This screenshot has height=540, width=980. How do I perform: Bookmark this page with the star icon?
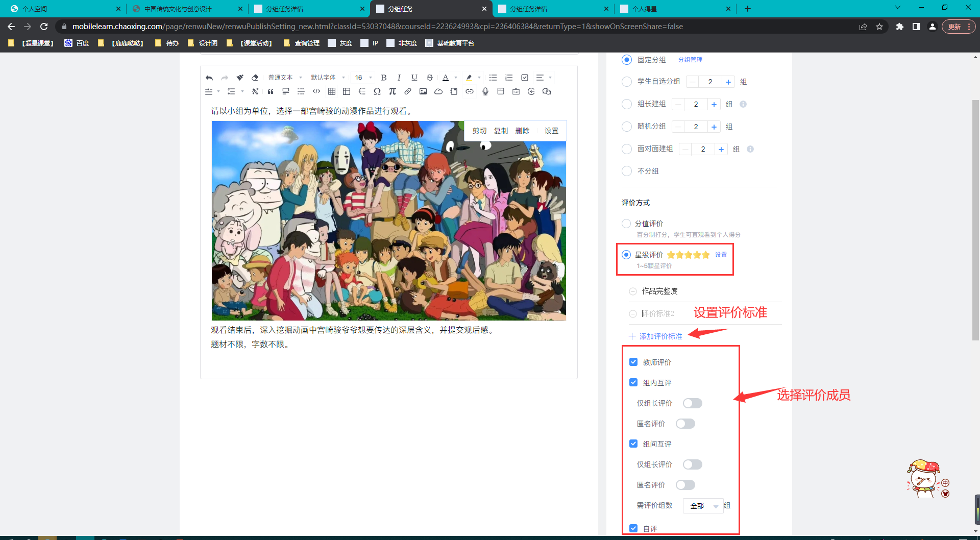tap(879, 27)
